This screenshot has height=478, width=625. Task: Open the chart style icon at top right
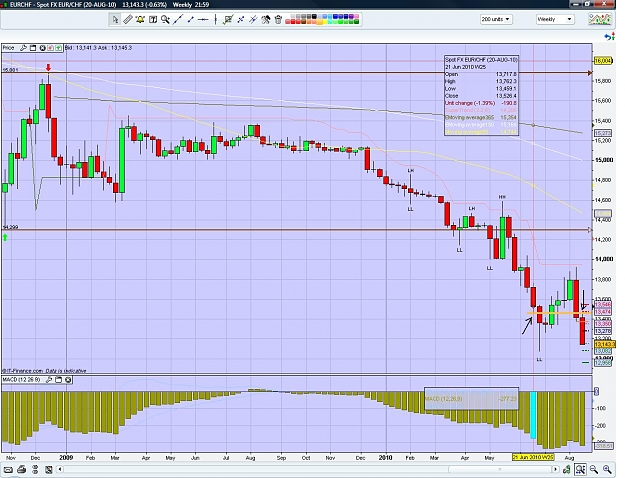point(600,19)
